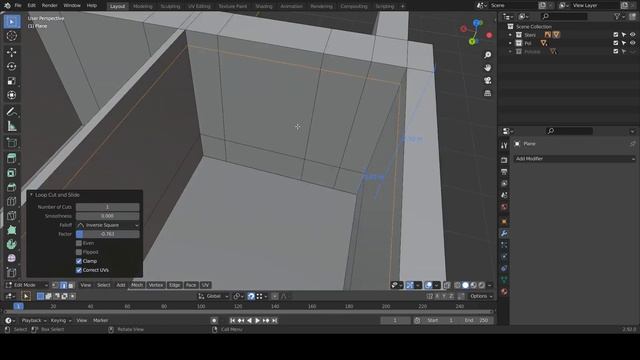Viewport: 640px width, 360px height.
Task: Uncheck the Correct UVs checkbox
Action: (79, 270)
